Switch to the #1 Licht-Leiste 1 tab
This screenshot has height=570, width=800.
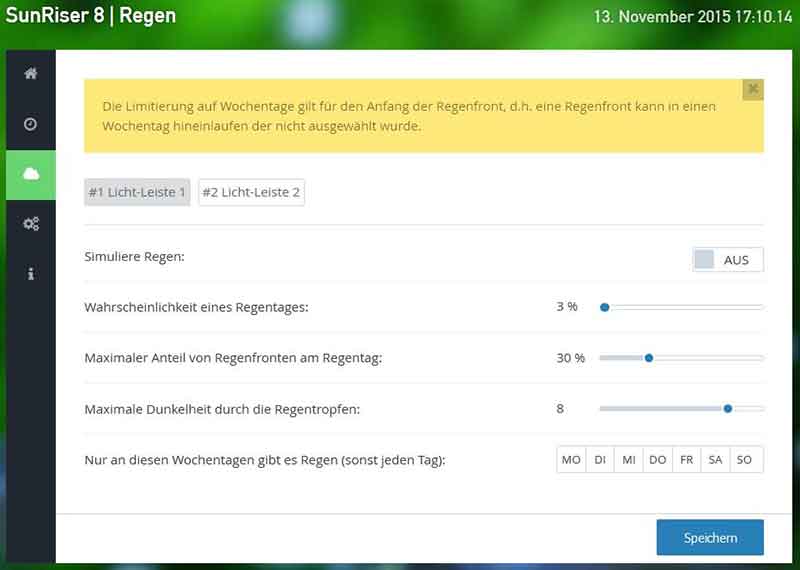pyautogui.click(x=137, y=192)
